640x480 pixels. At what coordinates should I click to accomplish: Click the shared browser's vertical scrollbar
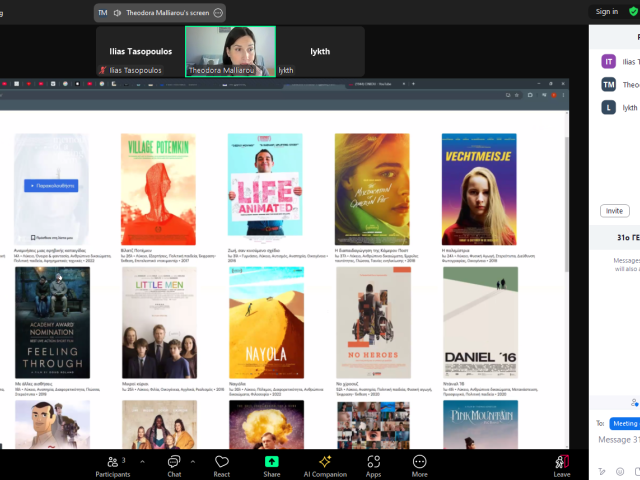pos(566,204)
